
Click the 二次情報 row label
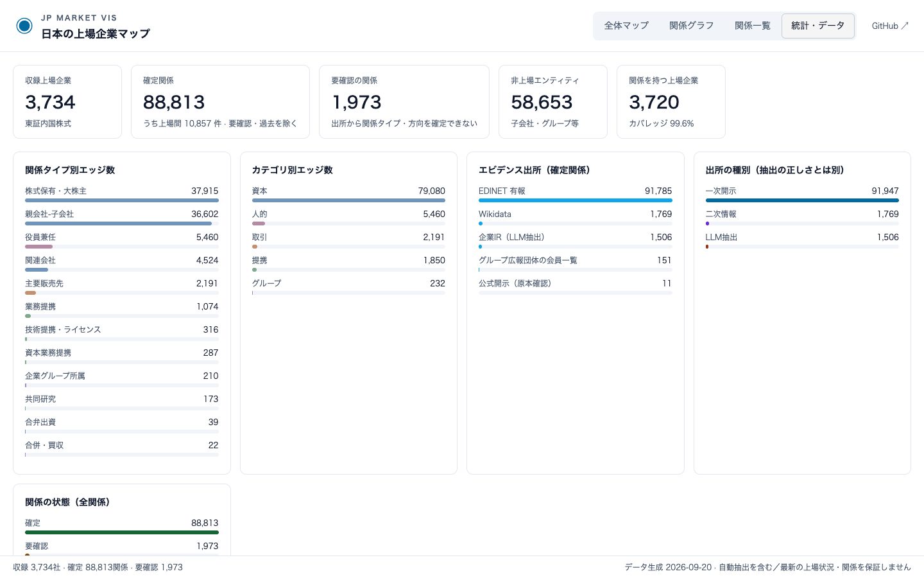(x=721, y=214)
